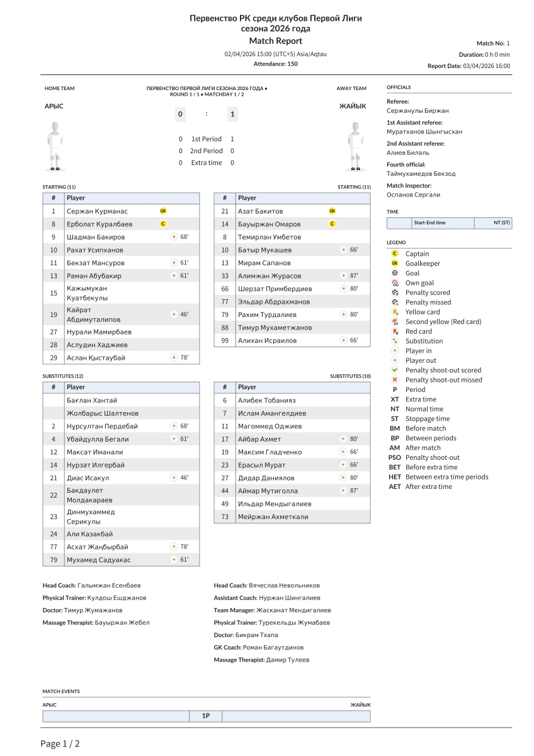
Task: Click referee name Сержанулы Биржан
Action: coord(418,111)
